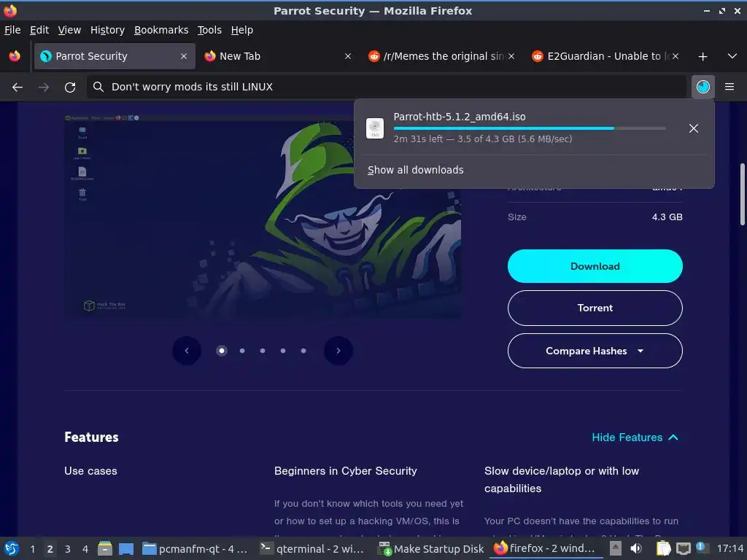The height and width of the screenshot is (560, 747).
Task: Open the Edit menu
Action: click(x=39, y=30)
